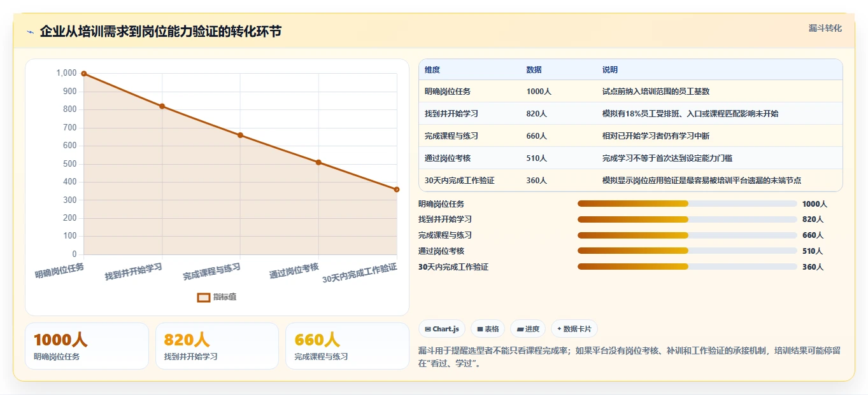Toggle the 指标值 legend swatch

tap(203, 297)
